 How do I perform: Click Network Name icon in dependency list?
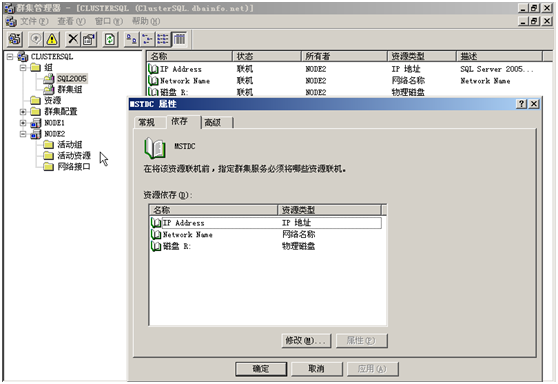156,235
